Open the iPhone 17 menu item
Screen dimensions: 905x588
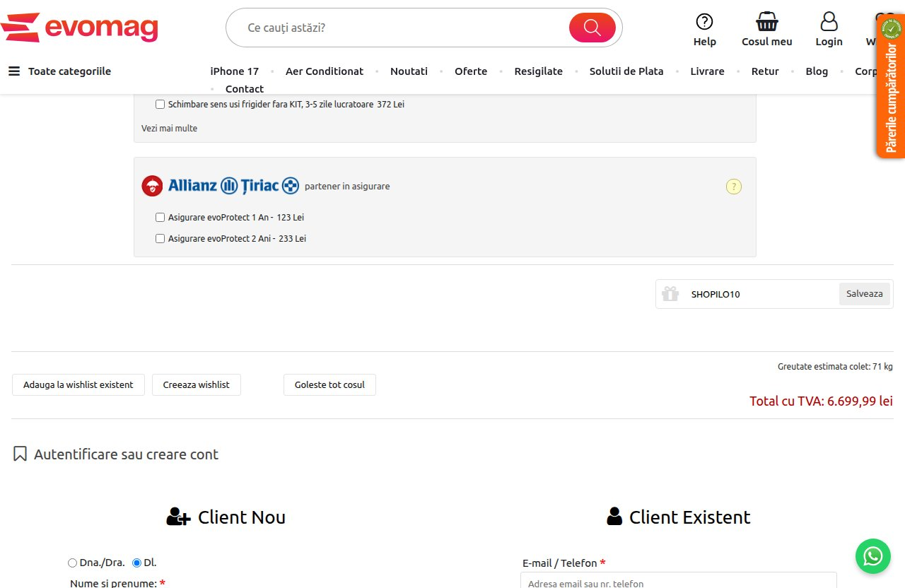click(x=235, y=71)
